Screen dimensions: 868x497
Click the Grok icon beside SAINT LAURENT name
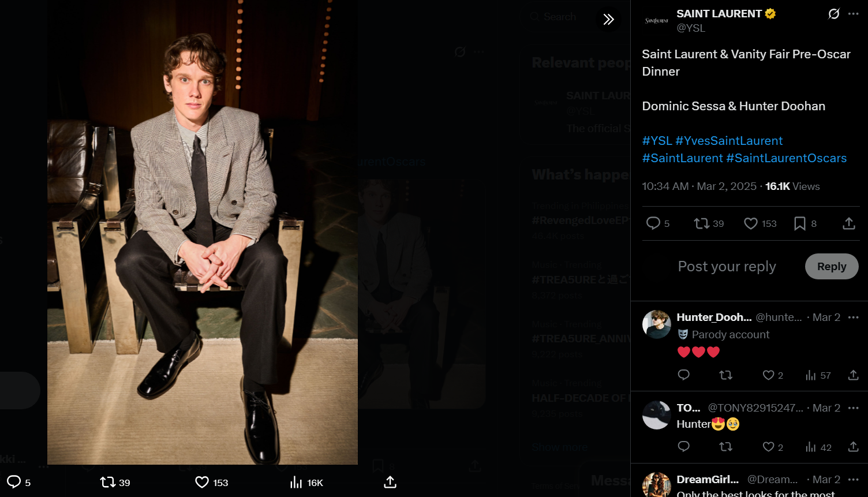(x=833, y=14)
